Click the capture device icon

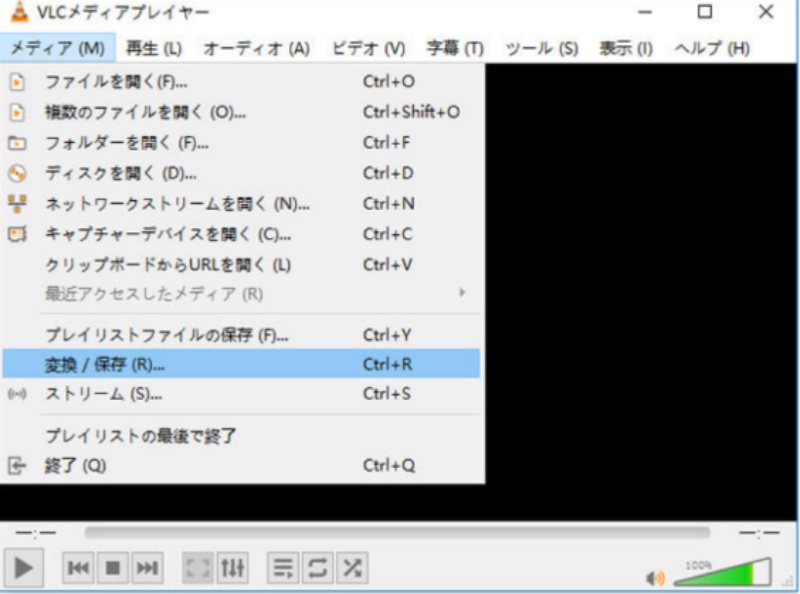[17, 235]
